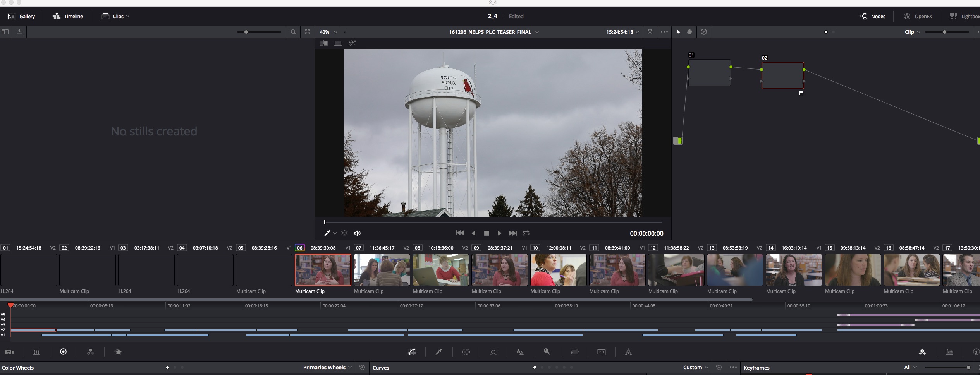
Task: Play the clip forward
Action: click(499, 233)
